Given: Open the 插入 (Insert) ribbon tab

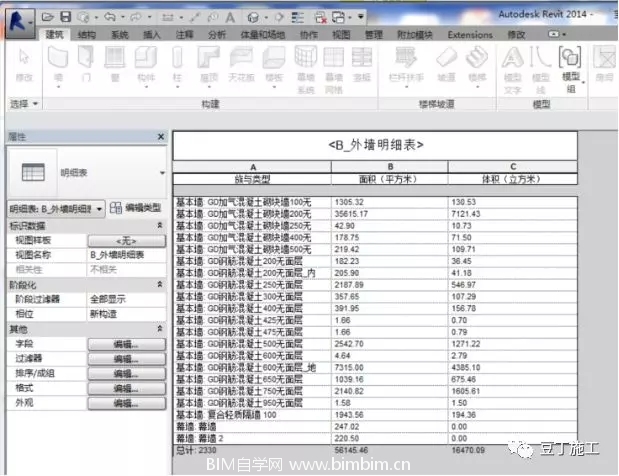Looking at the screenshot, I should [x=152, y=35].
